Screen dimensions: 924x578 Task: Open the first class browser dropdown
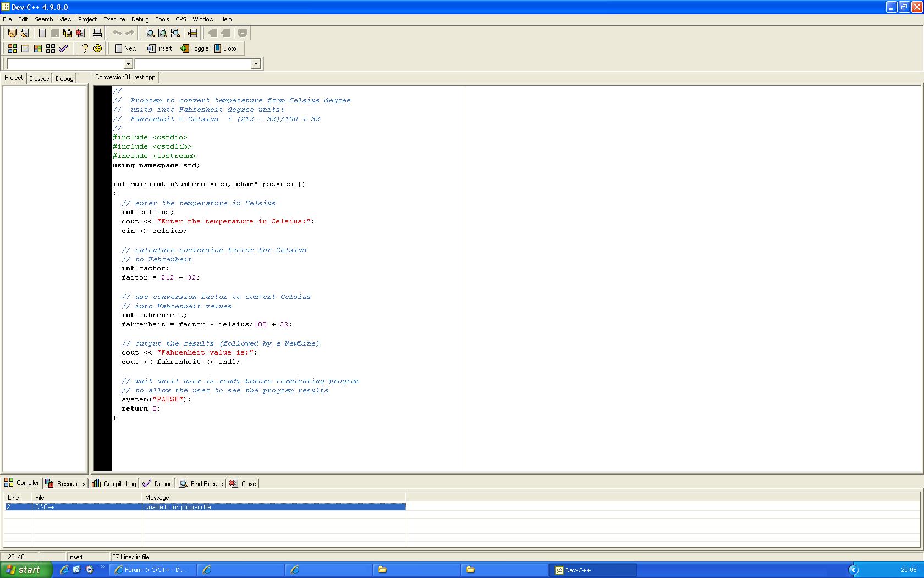[128, 64]
